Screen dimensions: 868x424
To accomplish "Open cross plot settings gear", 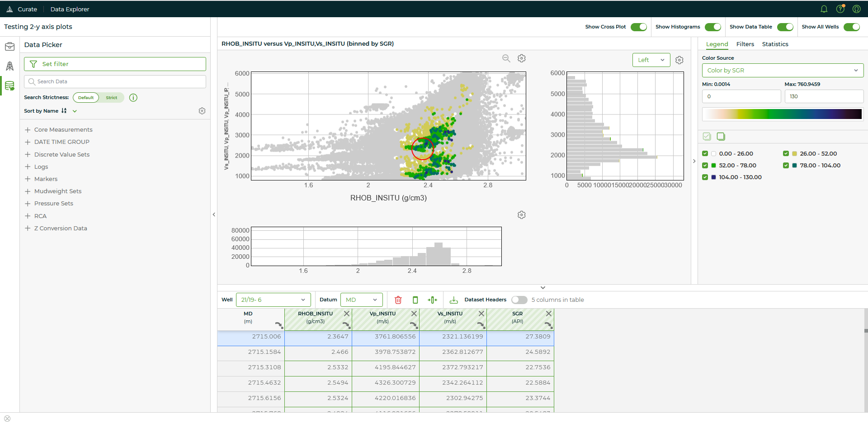I will [x=522, y=58].
